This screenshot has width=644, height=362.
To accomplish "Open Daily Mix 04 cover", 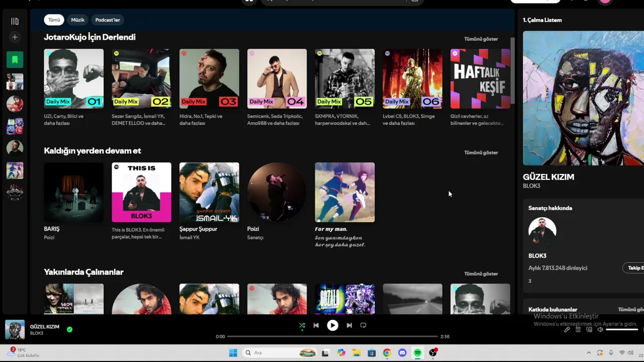I will click(x=277, y=78).
